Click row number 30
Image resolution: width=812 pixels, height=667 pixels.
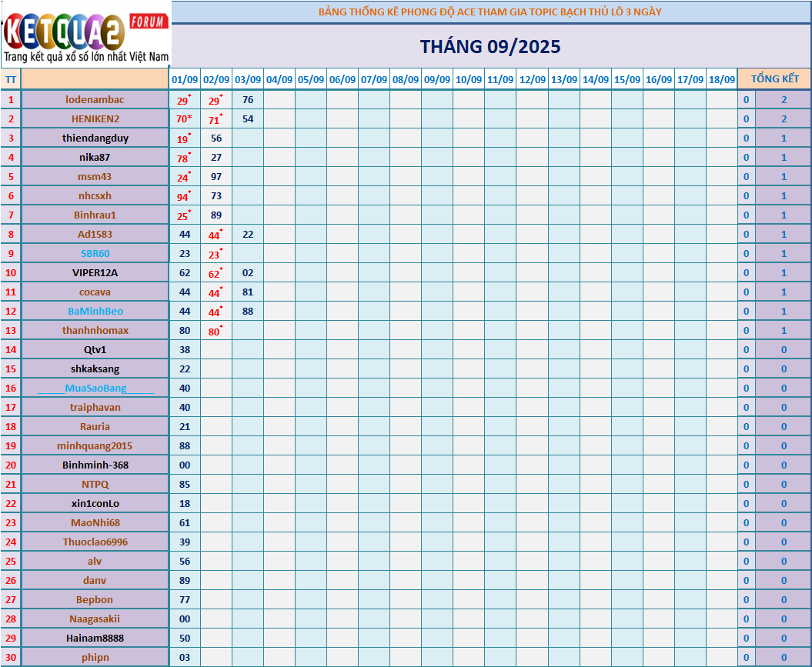pyautogui.click(x=11, y=658)
